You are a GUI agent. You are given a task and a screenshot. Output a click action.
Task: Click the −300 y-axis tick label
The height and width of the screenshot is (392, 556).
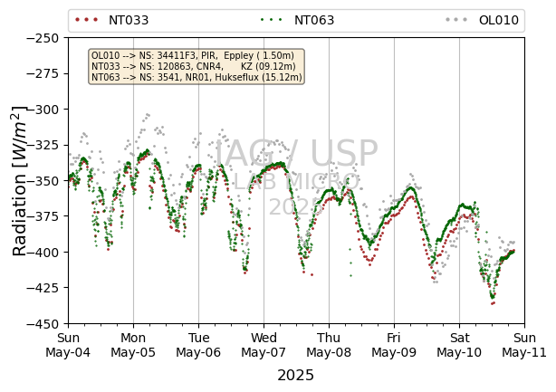pos(43,110)
